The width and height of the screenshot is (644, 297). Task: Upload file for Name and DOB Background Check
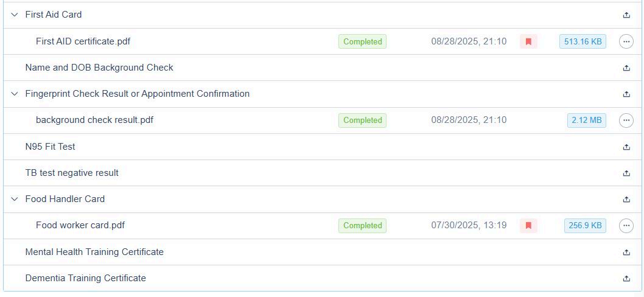coord(626,68)
